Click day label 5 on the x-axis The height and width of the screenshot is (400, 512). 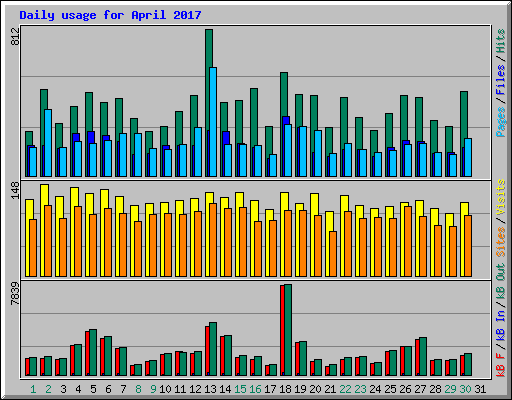click(93, 389)
